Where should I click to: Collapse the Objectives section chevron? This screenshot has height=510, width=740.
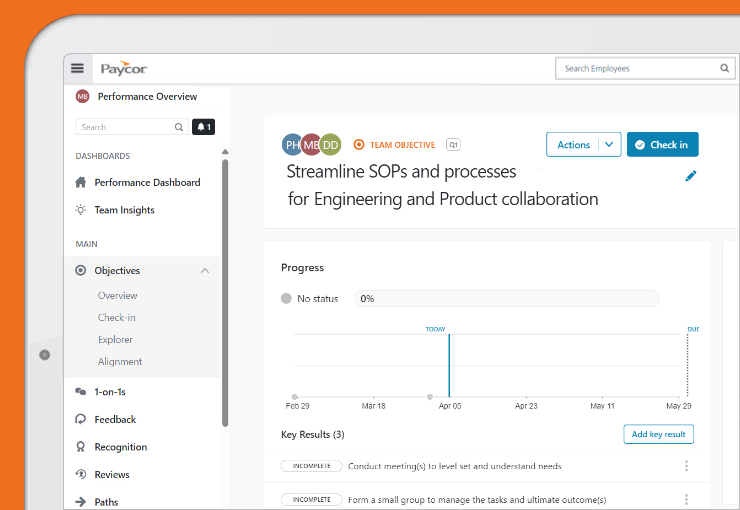tap(205, 270)
